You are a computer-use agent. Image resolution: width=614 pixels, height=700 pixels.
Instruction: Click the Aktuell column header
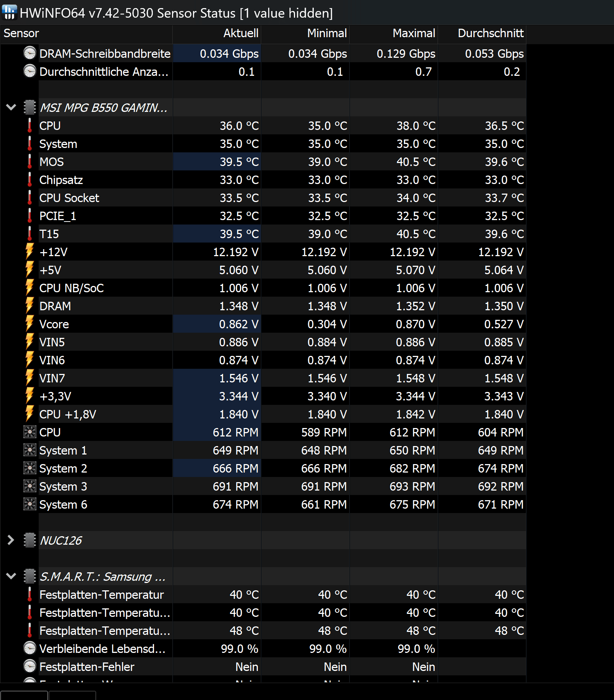point(241,33)
